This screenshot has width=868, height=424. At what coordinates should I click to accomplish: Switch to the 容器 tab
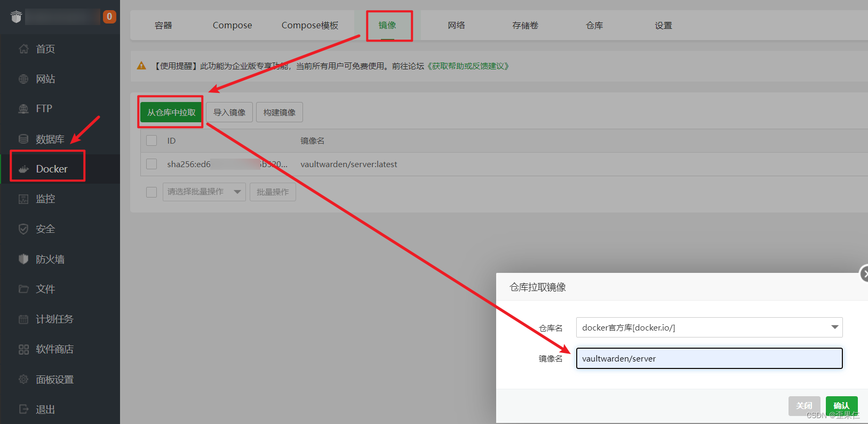coord(163,25)
